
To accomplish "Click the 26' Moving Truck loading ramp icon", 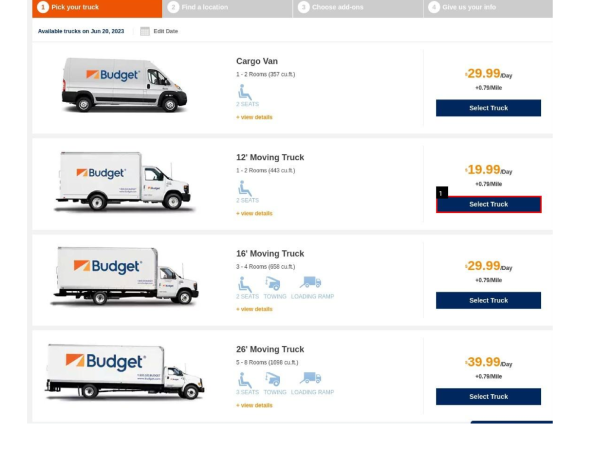I will pyautogui.click(x=310, y=378).
